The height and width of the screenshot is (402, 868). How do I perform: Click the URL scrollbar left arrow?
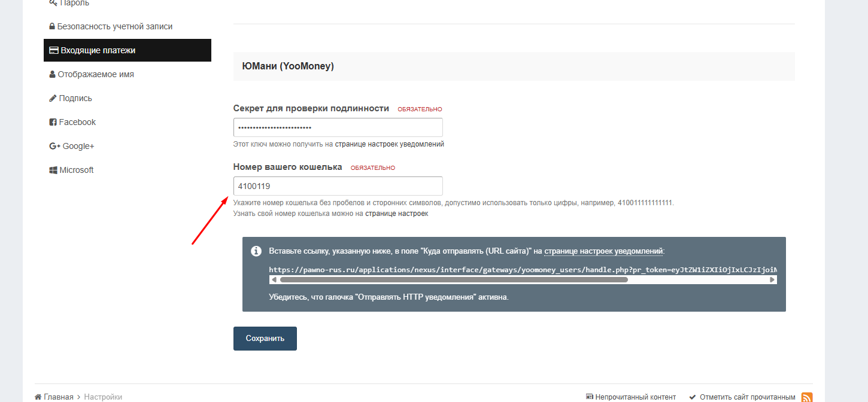(274, 279)
